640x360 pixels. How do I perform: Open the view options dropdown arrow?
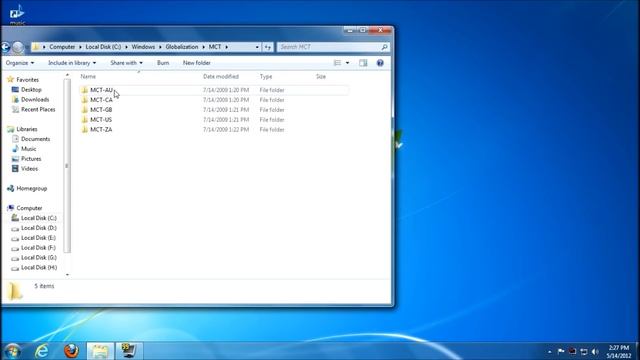tap(347, 63)
